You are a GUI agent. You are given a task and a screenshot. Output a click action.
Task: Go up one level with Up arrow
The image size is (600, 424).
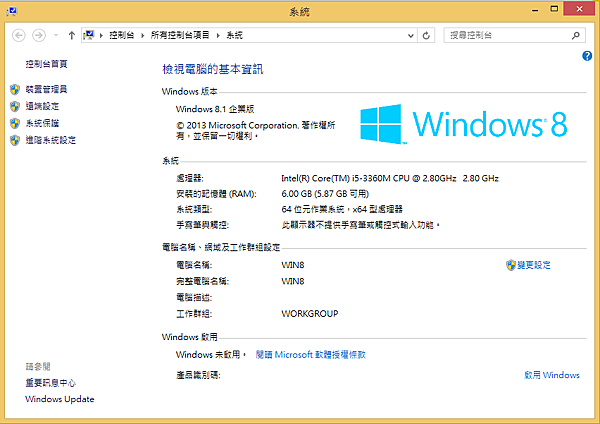point(72,36)
